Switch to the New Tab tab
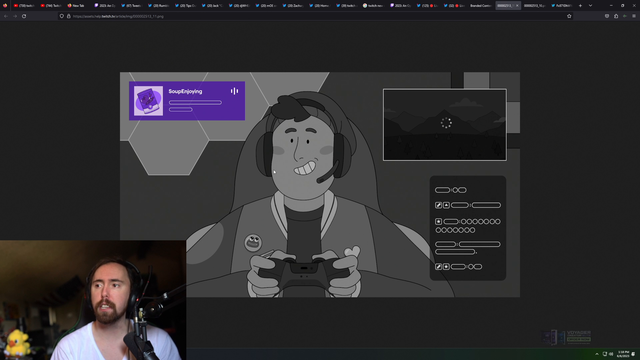 coord(78,6)
